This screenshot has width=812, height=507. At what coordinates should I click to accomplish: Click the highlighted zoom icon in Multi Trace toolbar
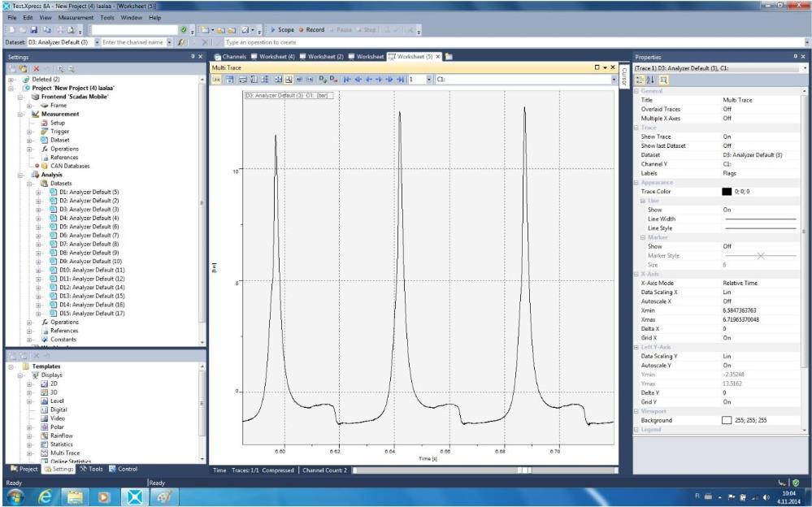pyautogui.click(x=288, y=80)
